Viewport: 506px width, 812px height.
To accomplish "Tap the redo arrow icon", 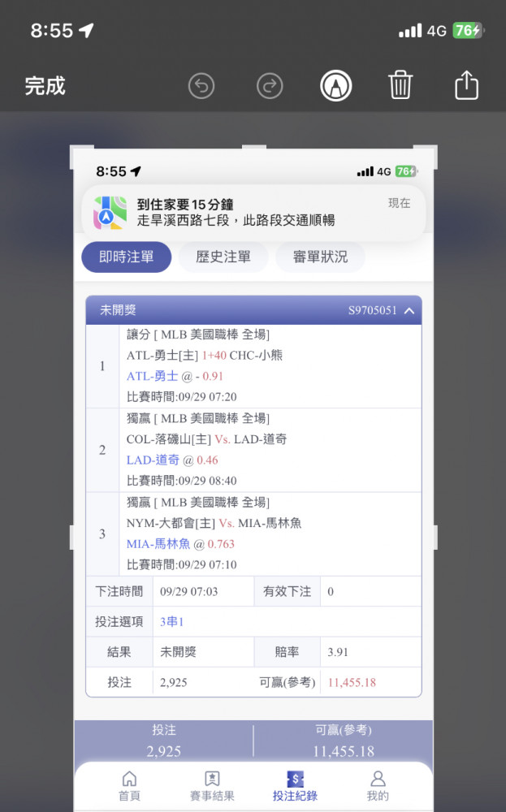I will [x=270, y=86].
